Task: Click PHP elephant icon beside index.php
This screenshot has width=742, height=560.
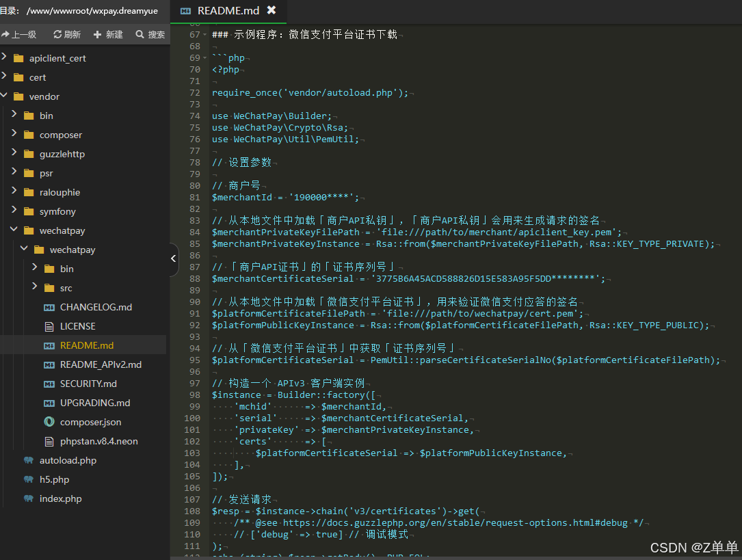Action: point(29,498)
